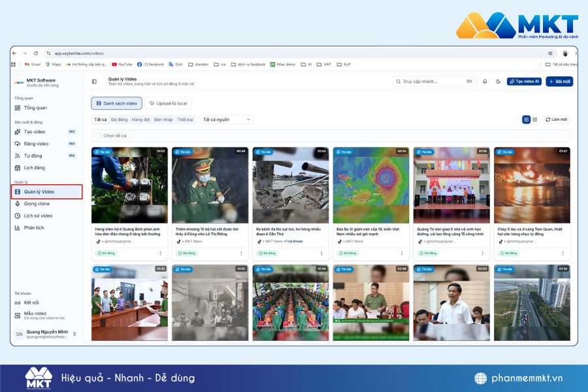Screen dimensions: 588x392
Task: Focus the Truy cập nhanh search field
Action: (x=434, y=82)
